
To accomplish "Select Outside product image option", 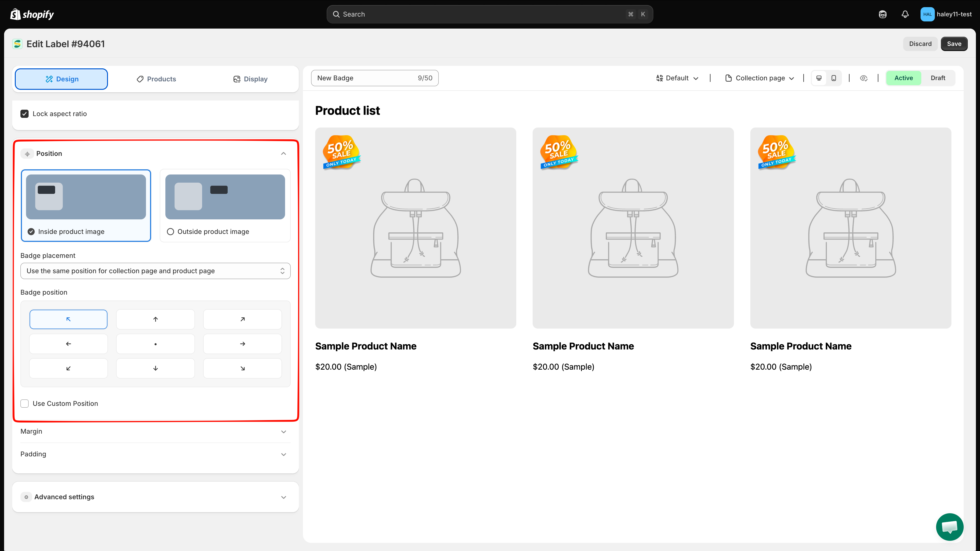I will (x=225, y=205).
